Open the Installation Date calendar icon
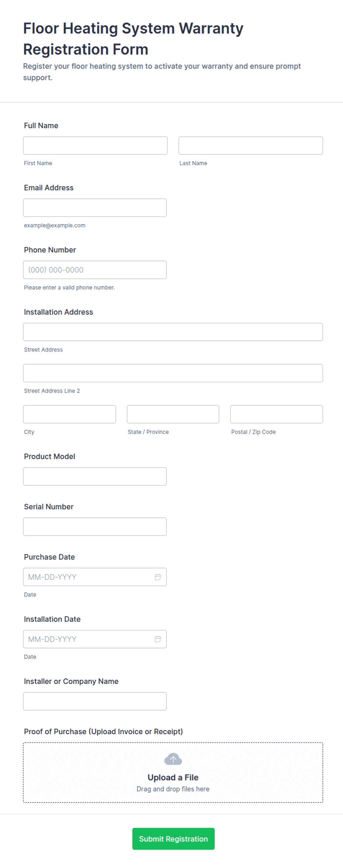Image resolution: width=343 pixels, height=868 pixels. 158,639
